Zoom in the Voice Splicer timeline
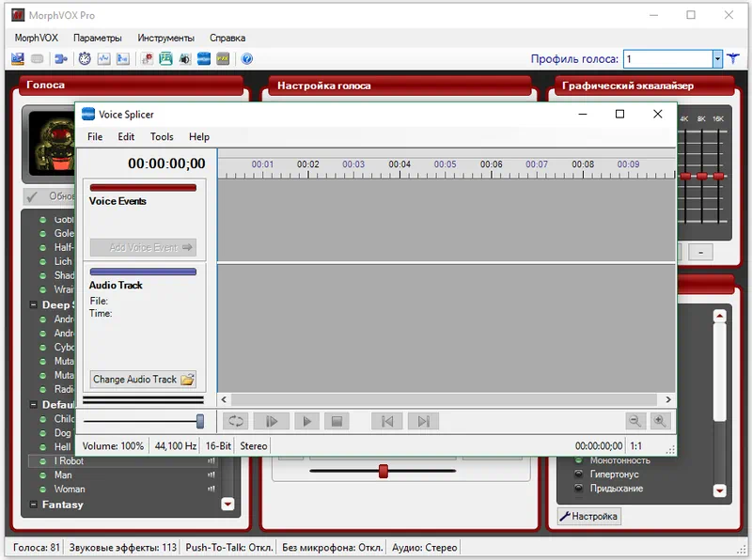The height and width of the screenshot is (560, 752). tap(660, 421)
